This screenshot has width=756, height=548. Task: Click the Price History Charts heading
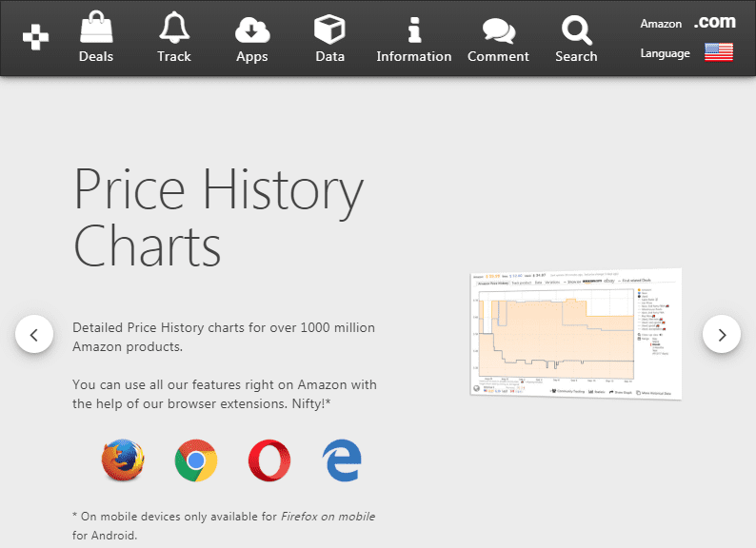point(218,216)
